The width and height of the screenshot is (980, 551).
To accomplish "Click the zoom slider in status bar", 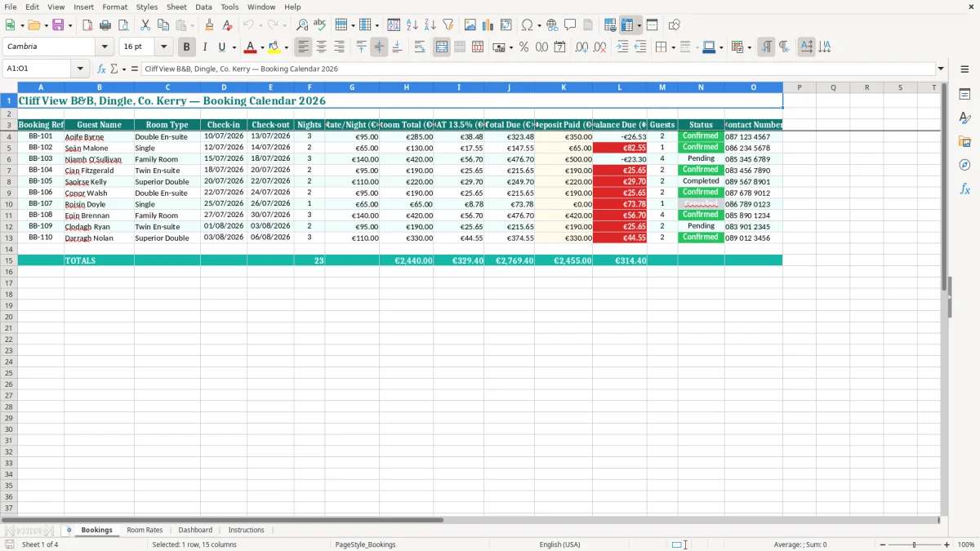I will [914, 544].
